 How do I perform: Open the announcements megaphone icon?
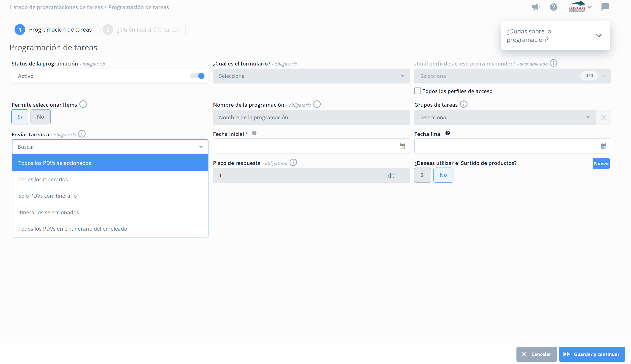pyautogui.click(x=535, y=7)
